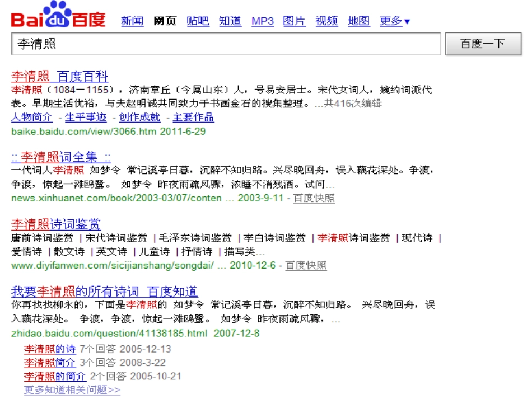Open 百度快照 for the xinhuanet result
This screenshot has height=399, width=532.
tap(314, 198)
